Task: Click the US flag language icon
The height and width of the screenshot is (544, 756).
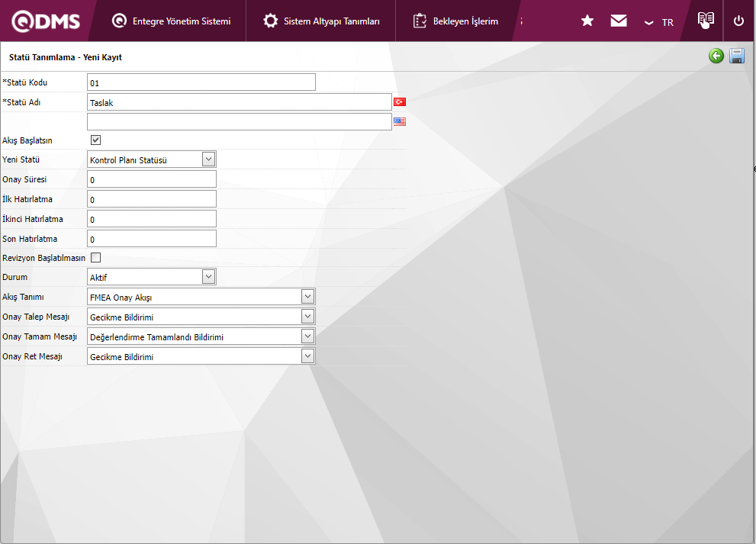Action: pyautogui.click(x=400, y=121)
